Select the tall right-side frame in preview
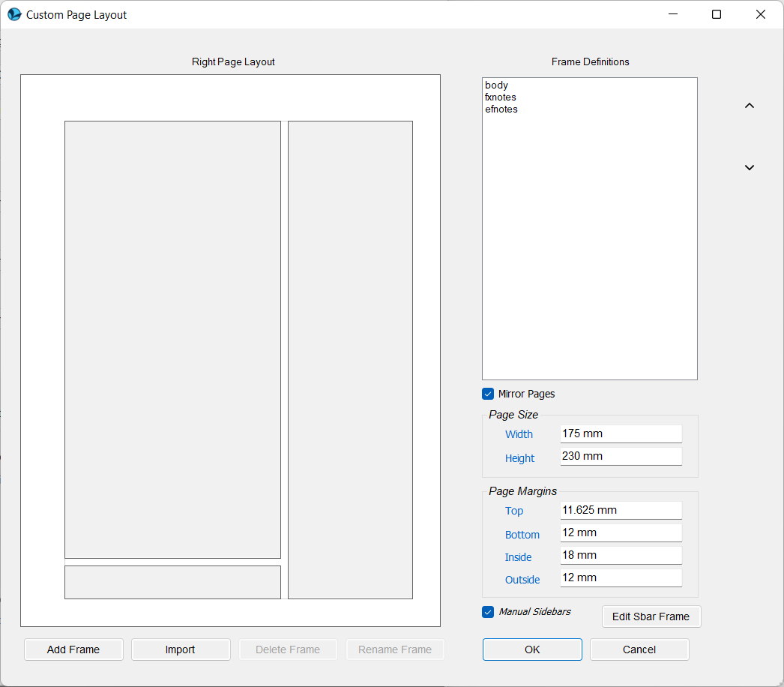Screen dimensions: 784x687 [351, 360]
